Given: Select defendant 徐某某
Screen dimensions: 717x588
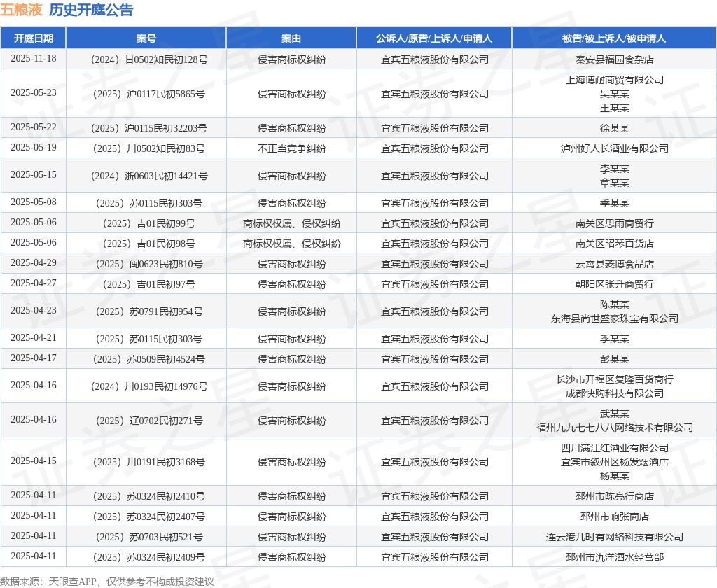Looking at the screenshot, I should [x=615, y=128].
